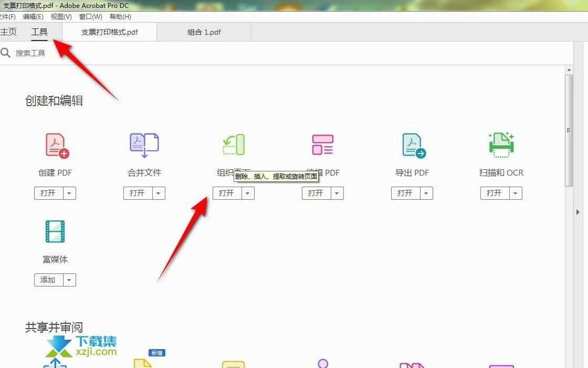Select the 合并文件 tool icon
Image resolution: width=588 pixels, height=368 pixels.
144,145
